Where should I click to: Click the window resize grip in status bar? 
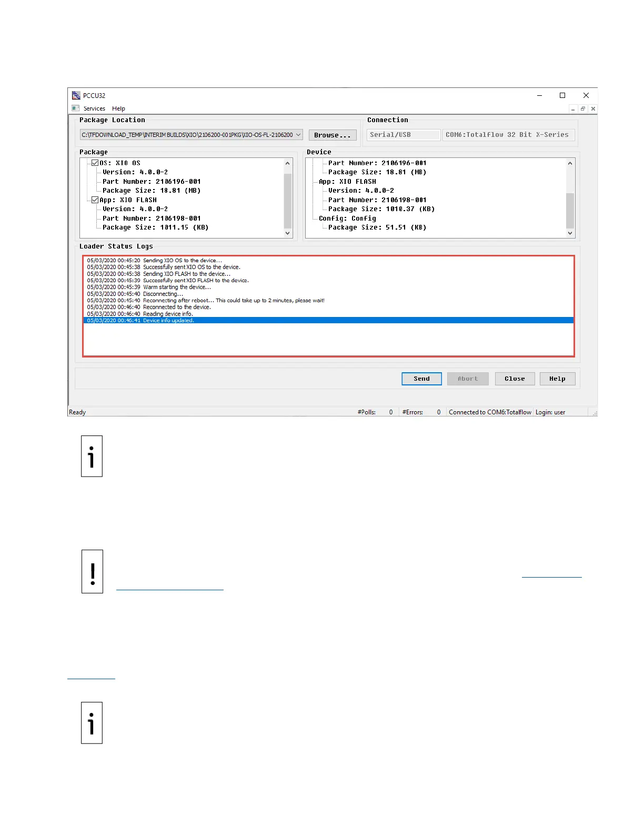click(x=595, y=413)
